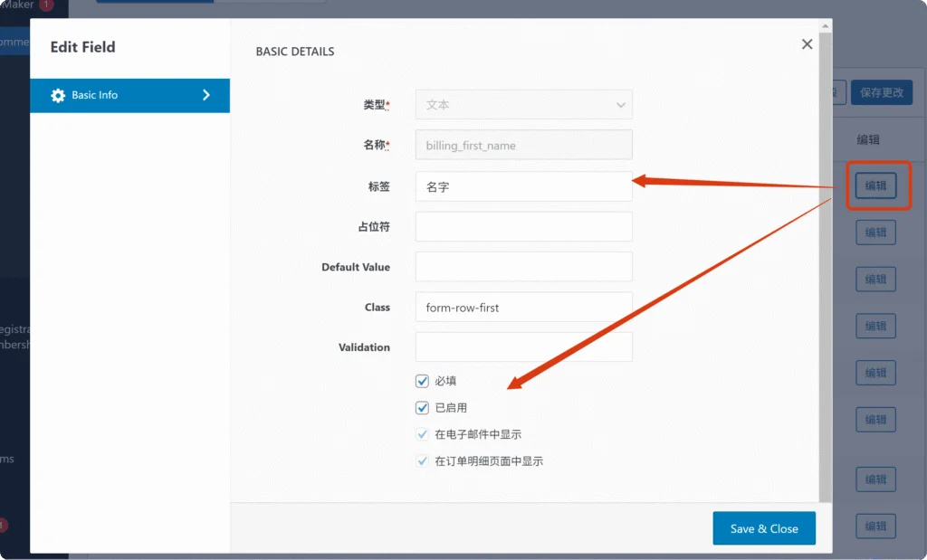The image size is (927, 560).
Task: Click the gear icon beside Basic Info
Action: point(58,95)
